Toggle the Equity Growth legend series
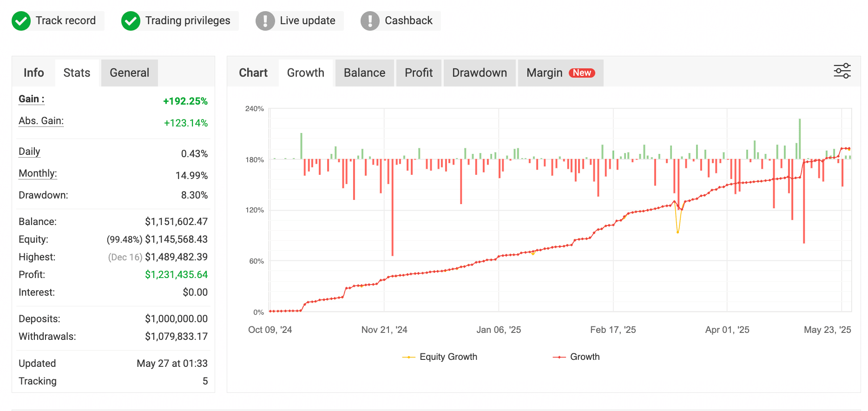The image size is (868, 411). 440,357
